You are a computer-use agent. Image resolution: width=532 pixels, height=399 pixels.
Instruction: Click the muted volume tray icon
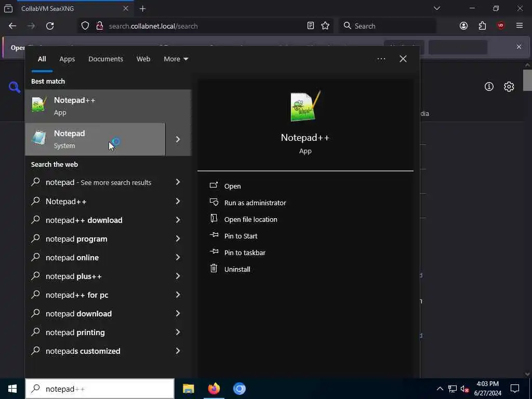tap(464, 389)
